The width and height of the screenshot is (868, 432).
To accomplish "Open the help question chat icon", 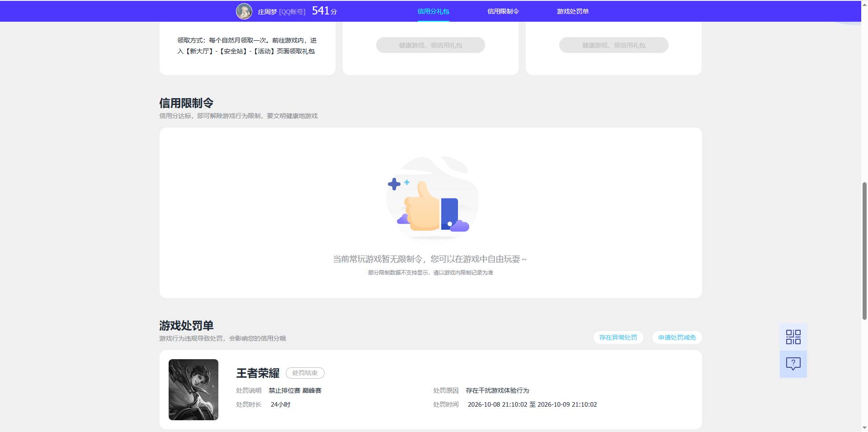I will 793,364.
